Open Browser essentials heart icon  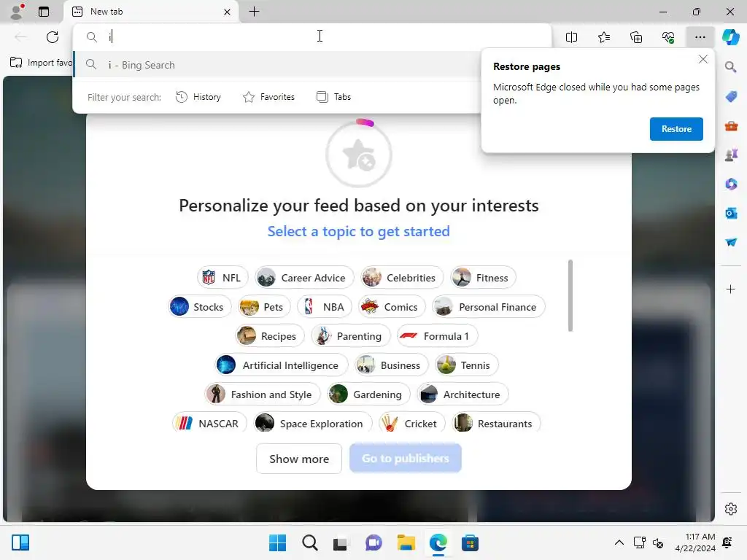click(668, 37)
